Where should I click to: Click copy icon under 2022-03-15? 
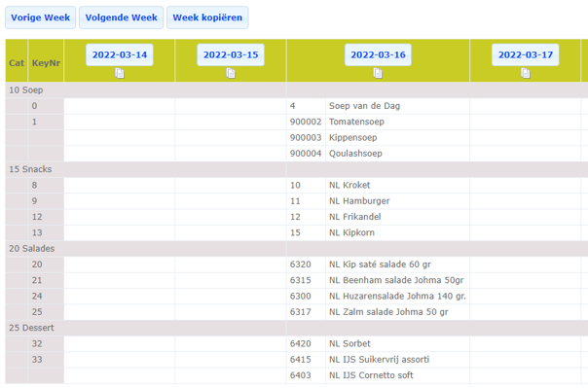click(x=231, y=73)
